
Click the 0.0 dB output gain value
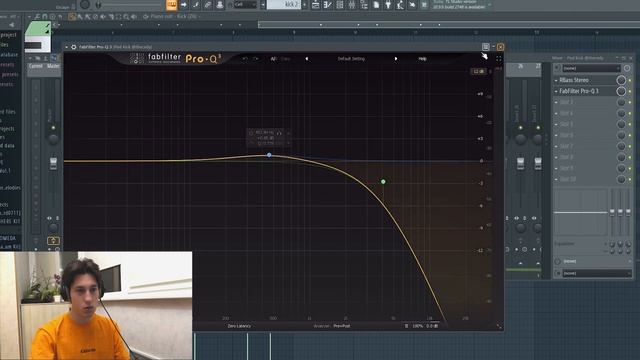coord(432,326)
